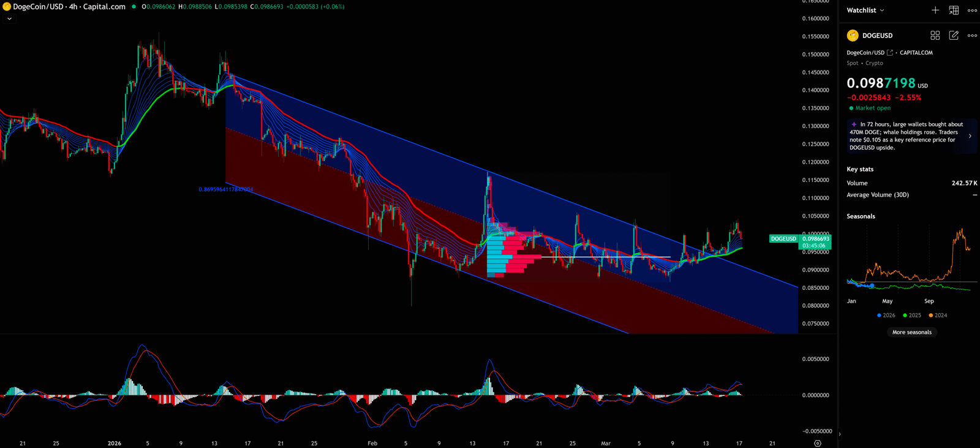Open DOGEUSD details more options
The width and height of the screenshot is (980, 448).
(972, 36)
